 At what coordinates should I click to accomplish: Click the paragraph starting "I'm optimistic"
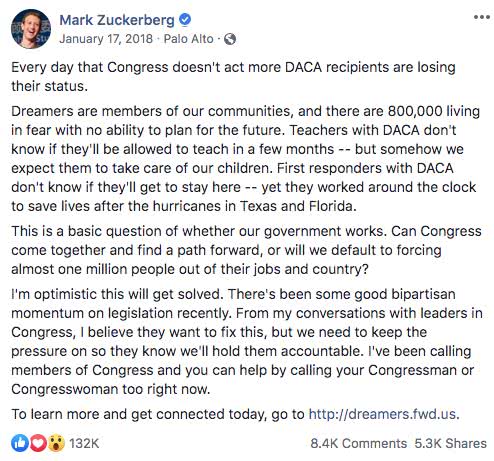point(247,342)
